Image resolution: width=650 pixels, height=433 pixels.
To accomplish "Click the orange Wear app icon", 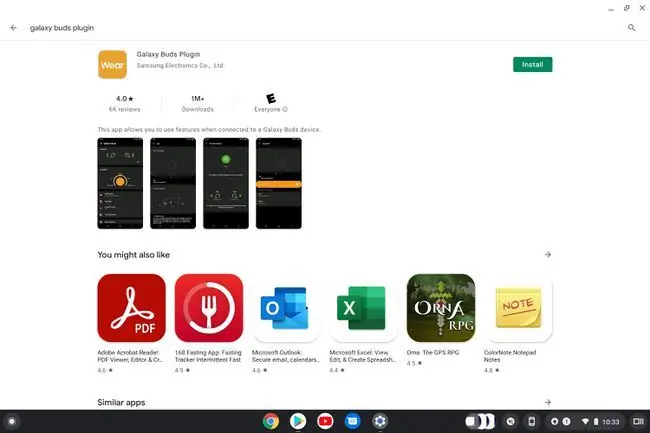I will click(x=112, y=65).
